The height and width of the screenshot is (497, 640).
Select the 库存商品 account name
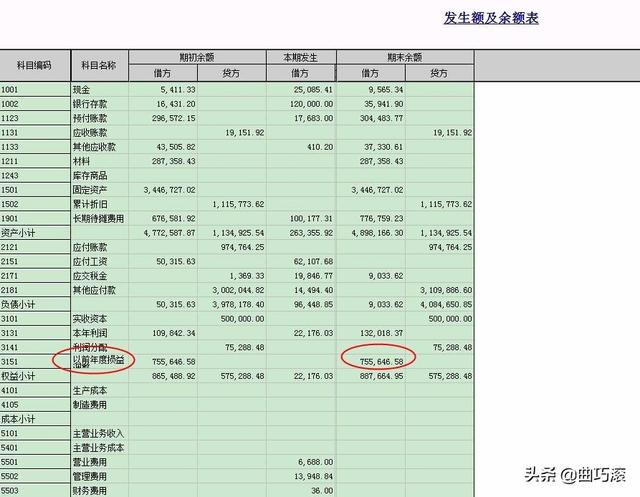(90, 175)
